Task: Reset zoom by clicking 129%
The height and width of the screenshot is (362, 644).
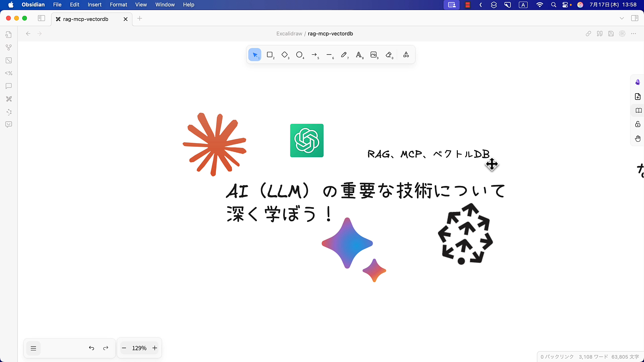Action: (139, 348)
